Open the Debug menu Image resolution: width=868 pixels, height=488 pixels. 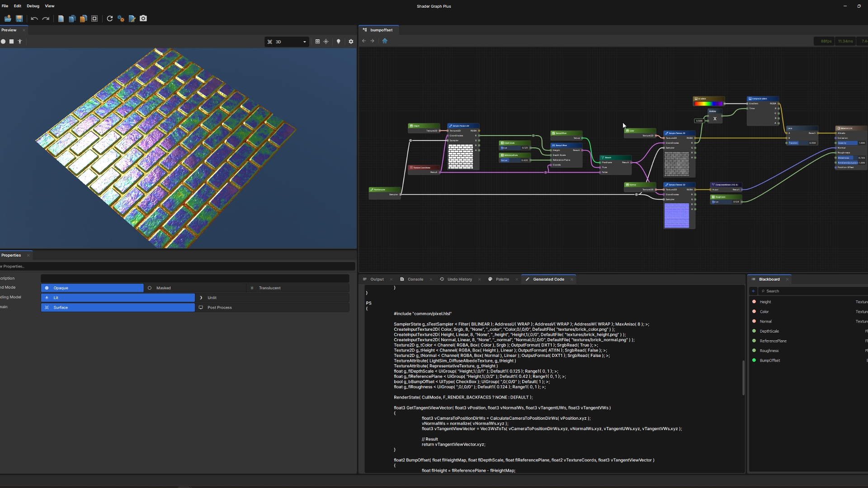(33, 6)
